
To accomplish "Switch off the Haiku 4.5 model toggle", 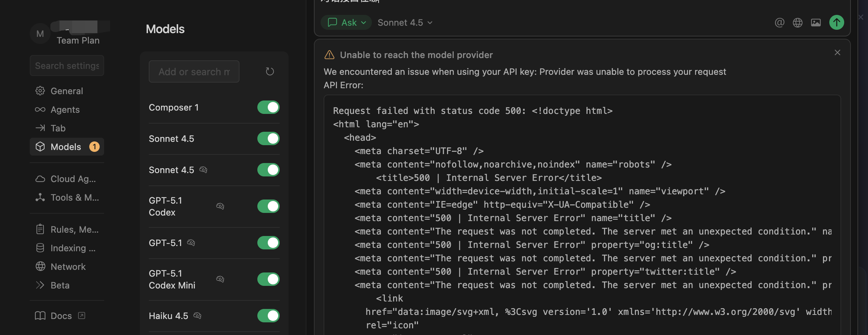I will click(269, 316).
